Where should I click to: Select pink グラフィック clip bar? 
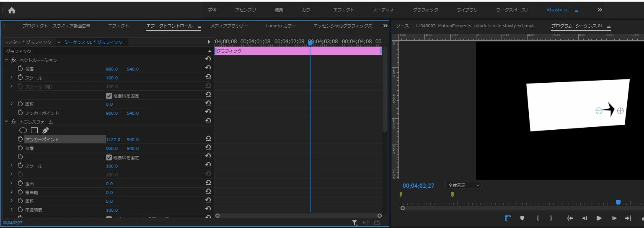(x=298, y=51)
